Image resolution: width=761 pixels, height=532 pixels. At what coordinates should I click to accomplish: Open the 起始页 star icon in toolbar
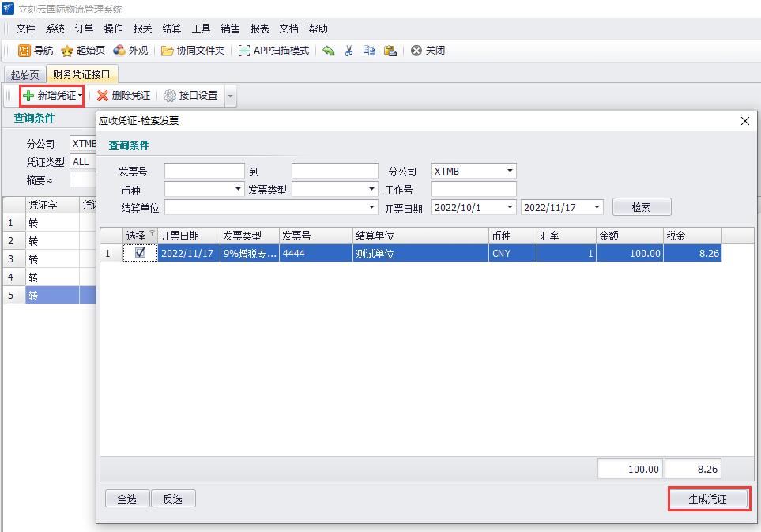pyautogui.click(x=67, y=51)
